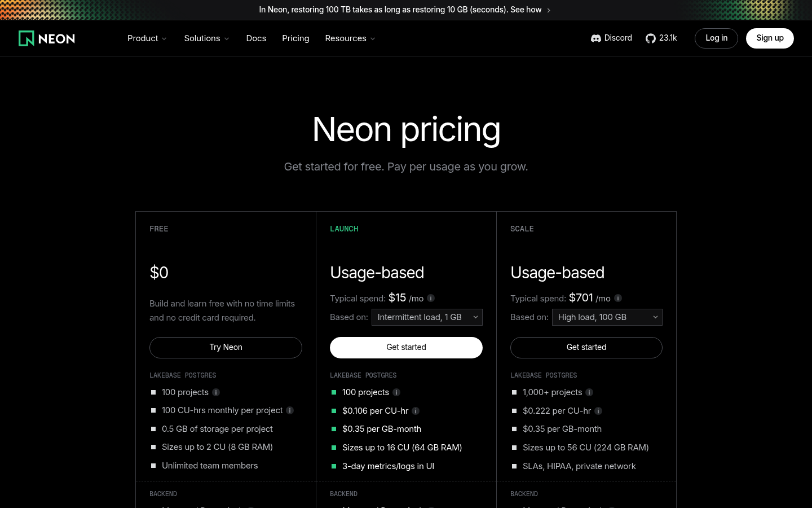Click the Try Neon button

point(226,348)
